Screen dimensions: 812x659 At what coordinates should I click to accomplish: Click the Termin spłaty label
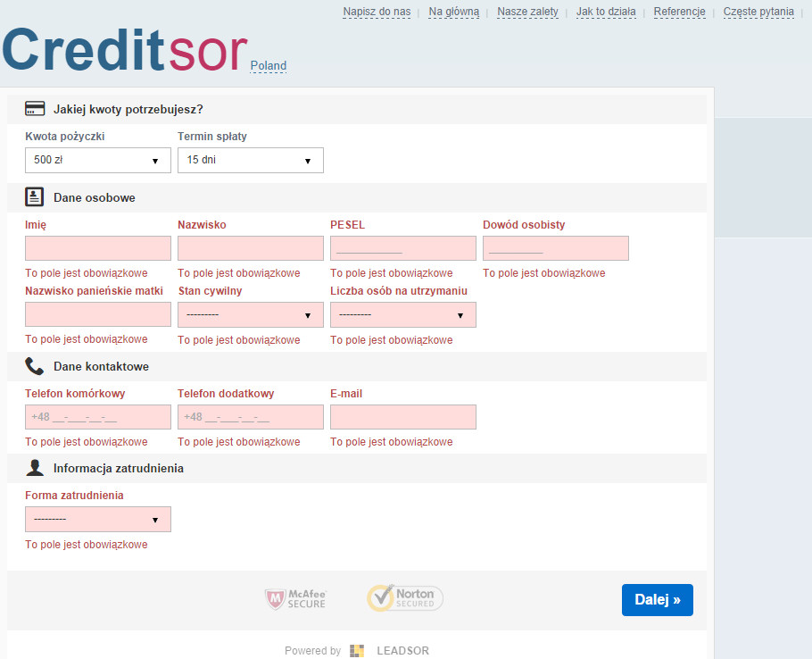[x=212, y=137]
